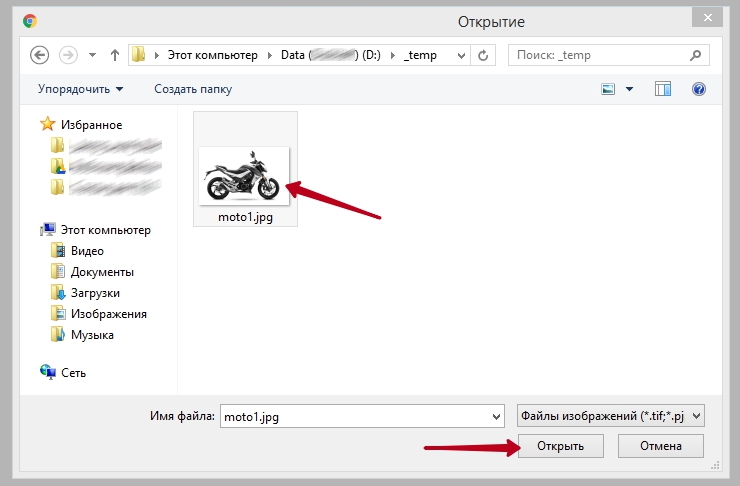The height and width of the screenshot is (486, 740).
Task: Click the Back navigation arrow
Action: pos(40,55)
